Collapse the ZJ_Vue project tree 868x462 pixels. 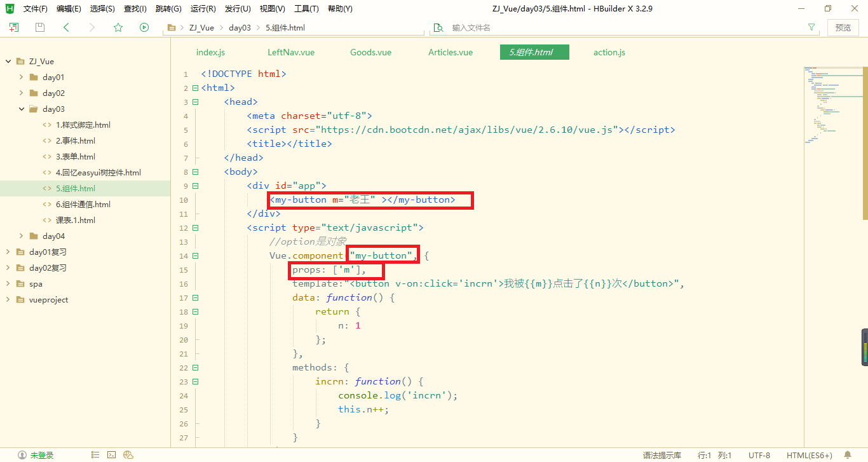point(8,62)
